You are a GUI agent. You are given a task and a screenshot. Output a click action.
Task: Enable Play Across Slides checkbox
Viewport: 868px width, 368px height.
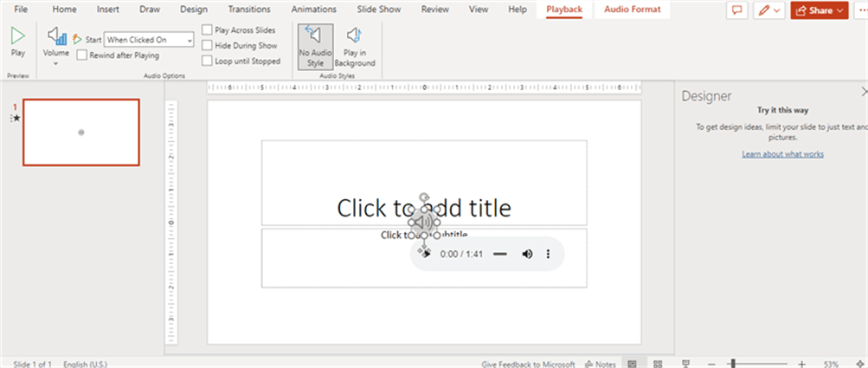[207, 30]
